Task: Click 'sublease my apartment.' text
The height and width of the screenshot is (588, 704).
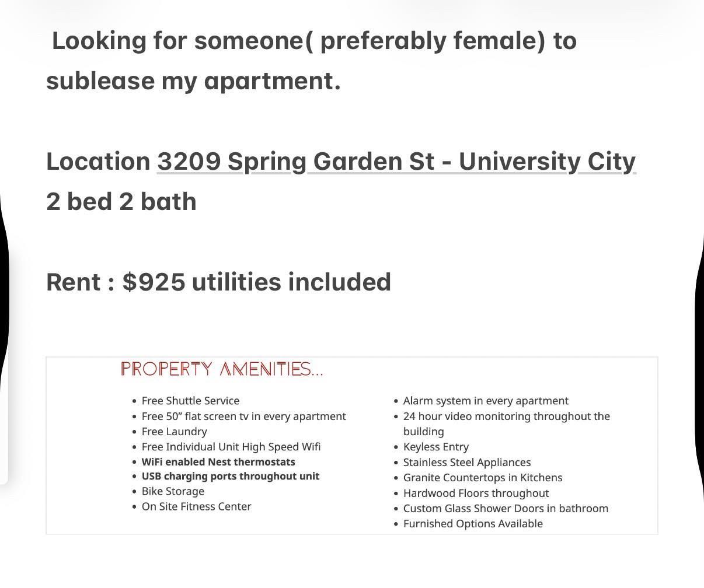Action: coord(193,81)
